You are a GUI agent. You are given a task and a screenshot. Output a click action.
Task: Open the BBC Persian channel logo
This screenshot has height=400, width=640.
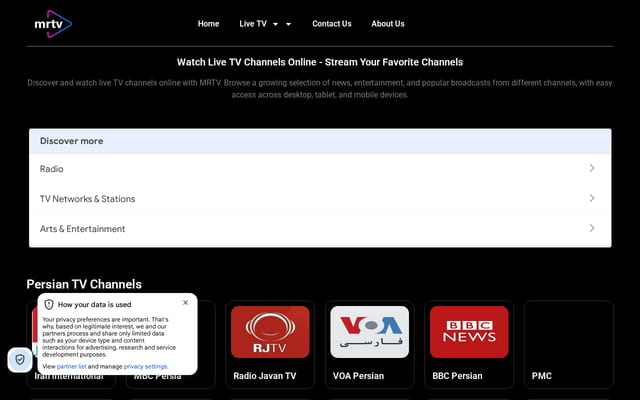469,332
